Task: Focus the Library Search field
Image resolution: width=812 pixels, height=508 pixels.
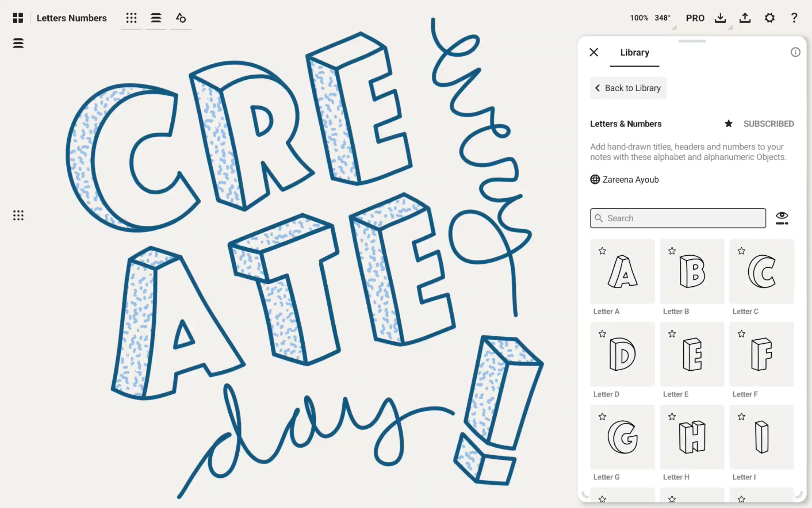Action: [678, 218]
